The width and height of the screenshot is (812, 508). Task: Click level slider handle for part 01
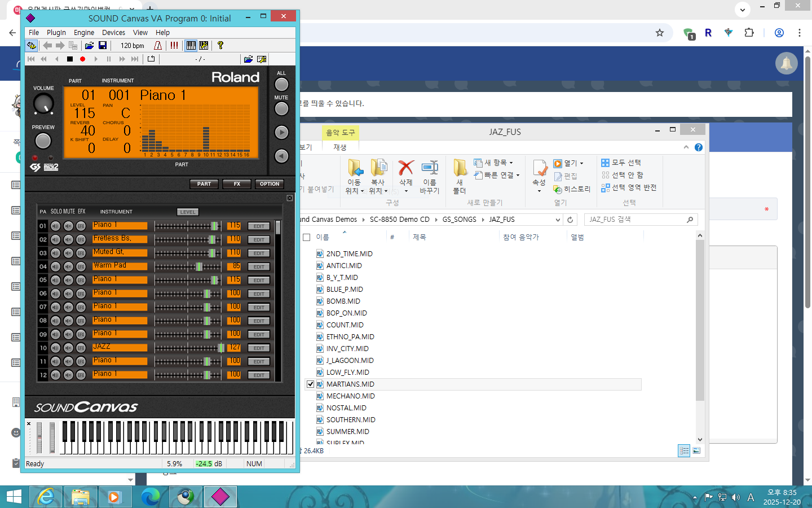[214, 226]
